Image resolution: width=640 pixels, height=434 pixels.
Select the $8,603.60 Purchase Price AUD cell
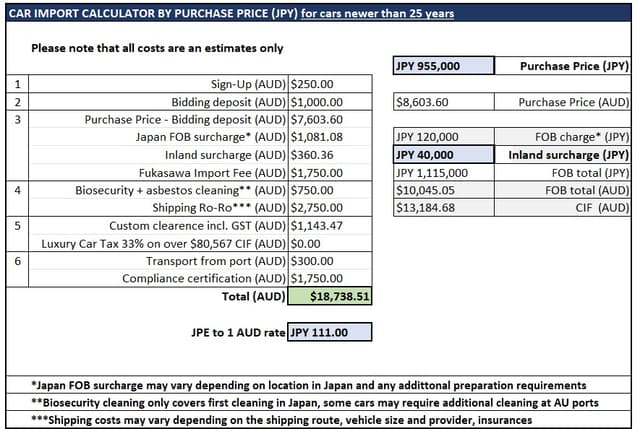click(x=444, y=102)
